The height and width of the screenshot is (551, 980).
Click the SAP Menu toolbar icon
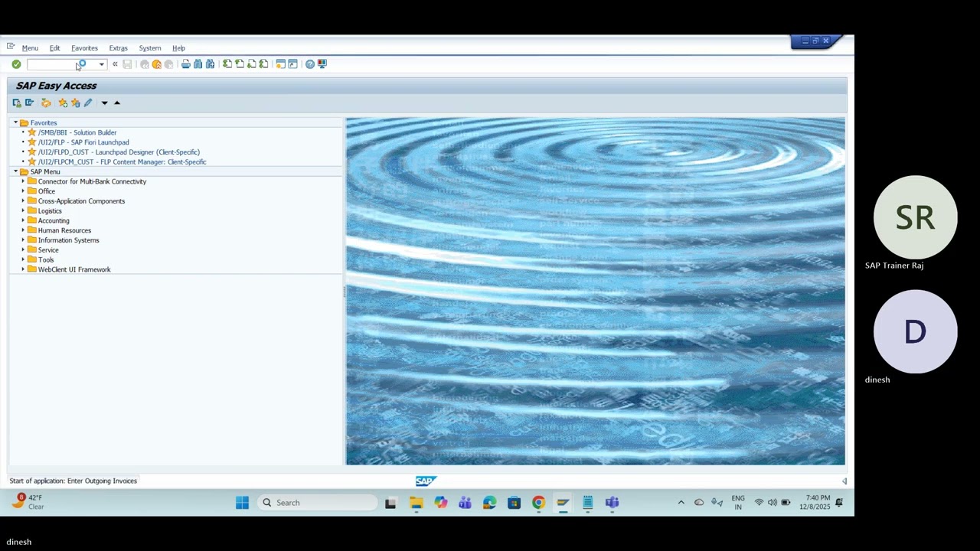pyautogui.click(x=29, y=103)
